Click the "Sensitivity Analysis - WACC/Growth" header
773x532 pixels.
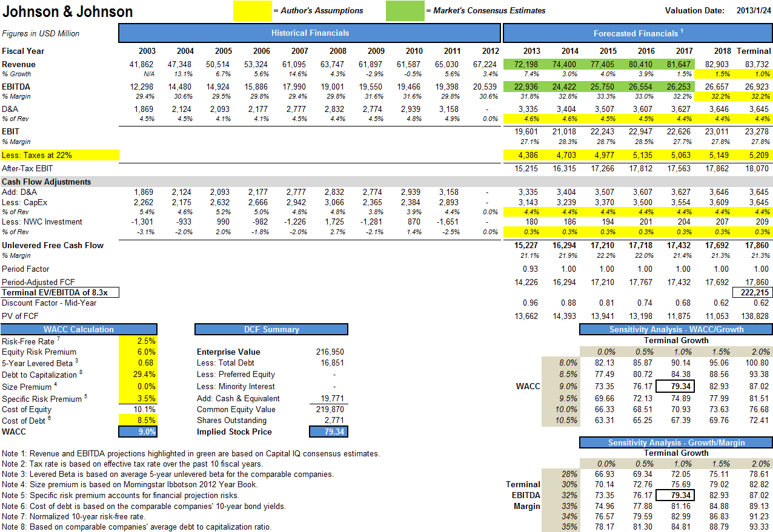[676, 329]
